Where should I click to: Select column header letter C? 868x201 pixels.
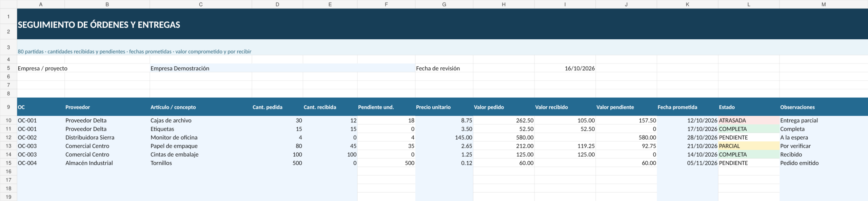click(x=201, y=4)
